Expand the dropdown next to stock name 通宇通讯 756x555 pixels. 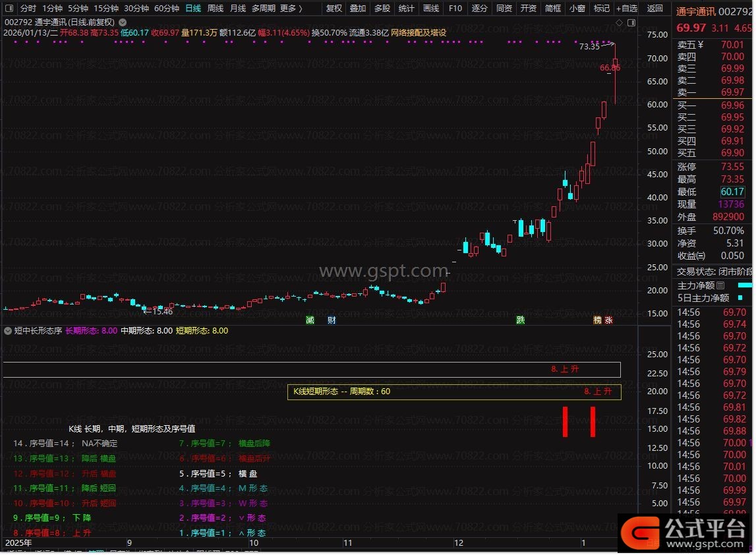pyautogui.click(x=123, y=22)
